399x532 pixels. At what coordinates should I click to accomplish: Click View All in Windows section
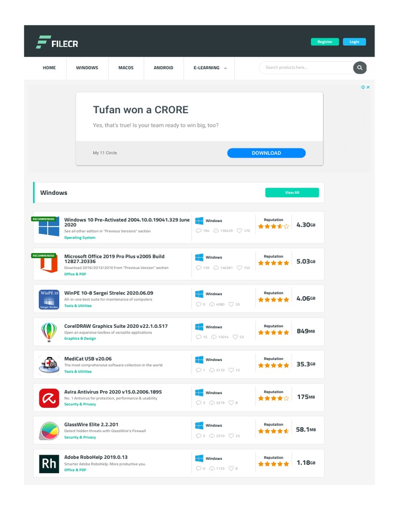[x=292, y=192]
